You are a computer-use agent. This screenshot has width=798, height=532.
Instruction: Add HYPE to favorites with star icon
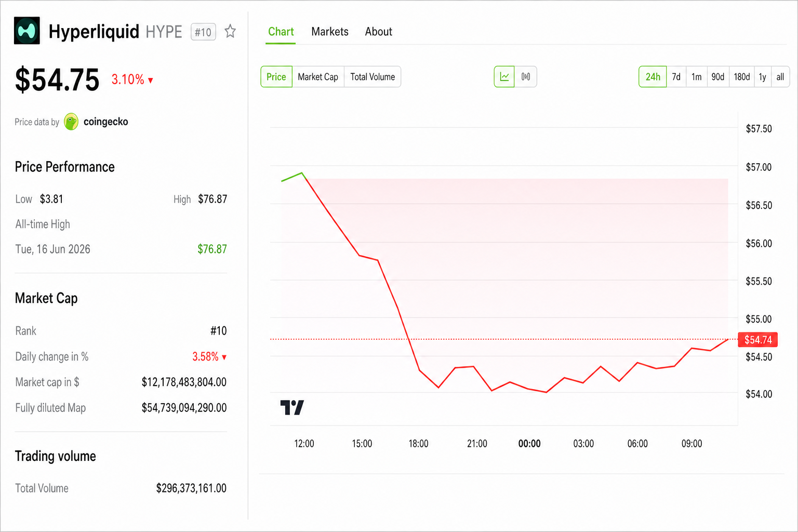click(x=230, y=32)
